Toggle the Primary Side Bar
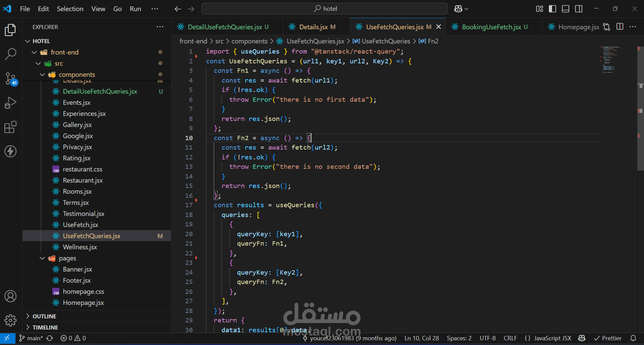Screen dimensions: 644x345 click(552, 9)
